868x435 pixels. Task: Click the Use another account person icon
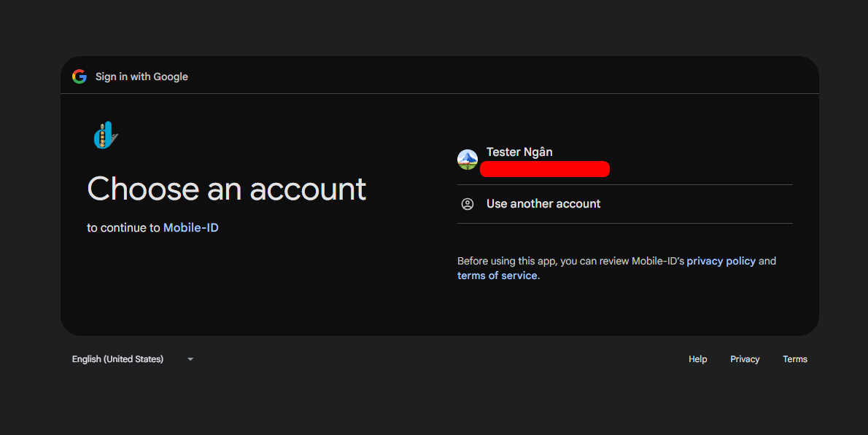pyautogui.click(x=468, y=204)
